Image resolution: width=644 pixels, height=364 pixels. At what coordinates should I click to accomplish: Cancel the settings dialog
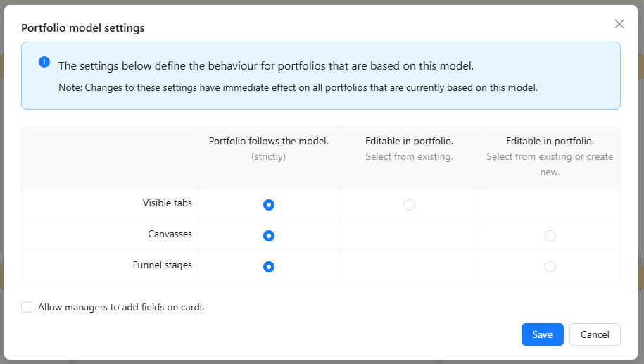pos(595,334)
